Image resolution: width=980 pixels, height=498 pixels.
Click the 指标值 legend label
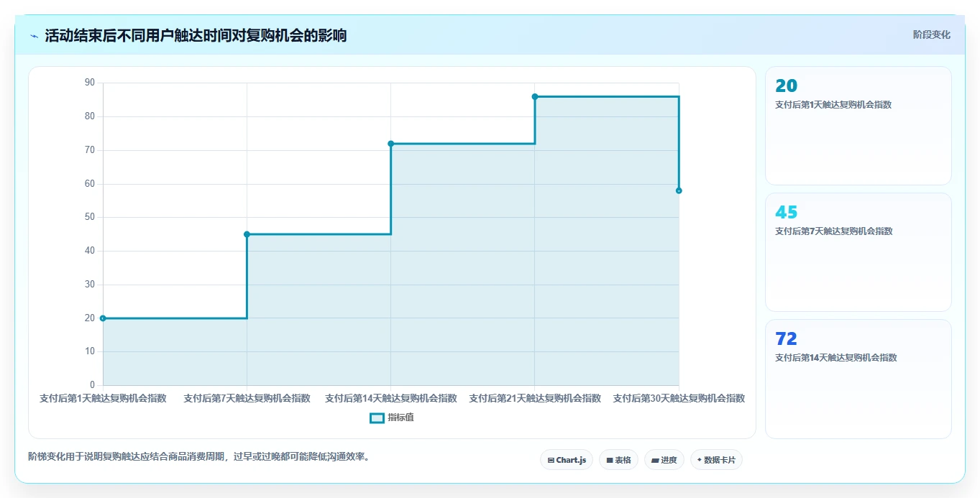[400, 418]
